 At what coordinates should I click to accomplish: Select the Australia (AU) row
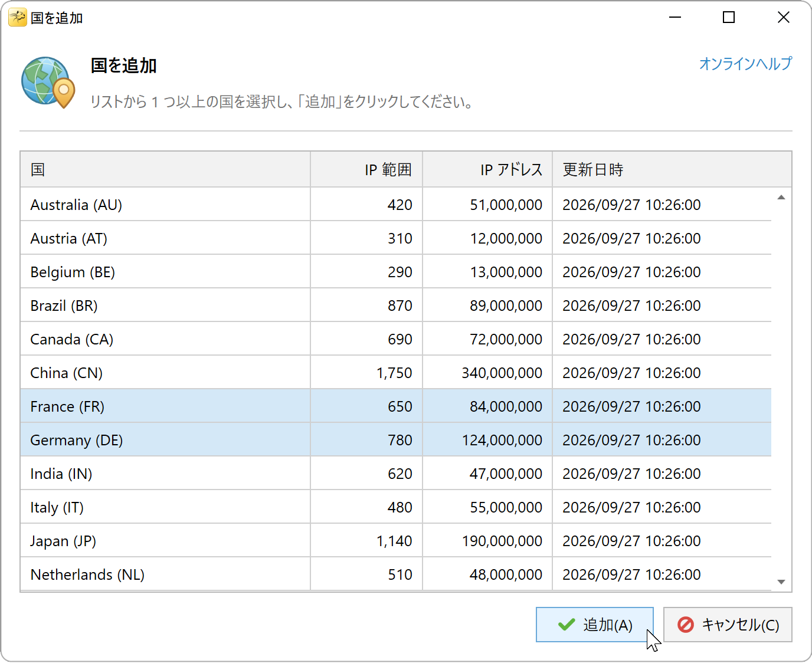point(396,205)
